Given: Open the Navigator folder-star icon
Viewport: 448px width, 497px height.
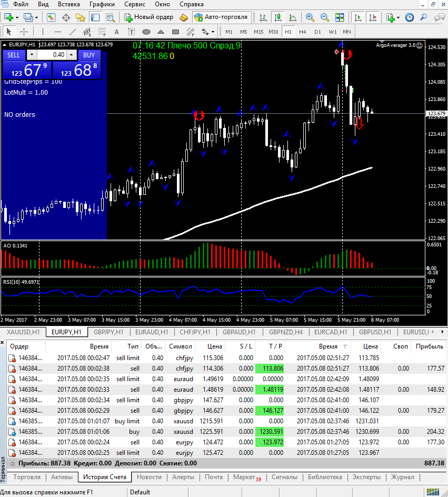Looking at the screenshot, I should (x=81, y=17).
